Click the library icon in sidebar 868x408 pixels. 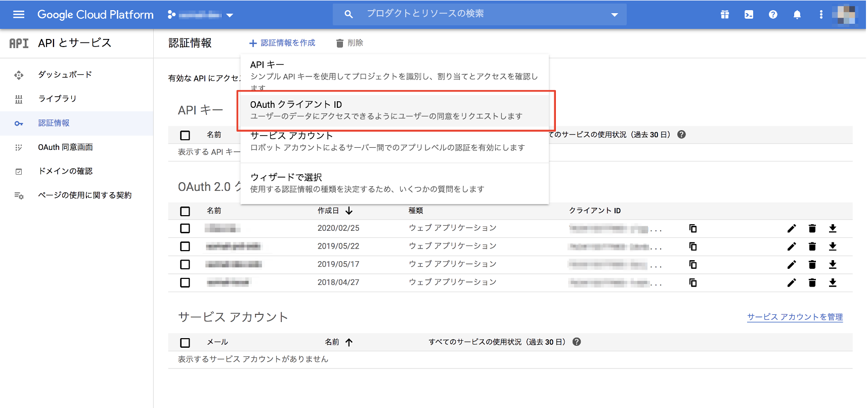click(x=19, y=99)
